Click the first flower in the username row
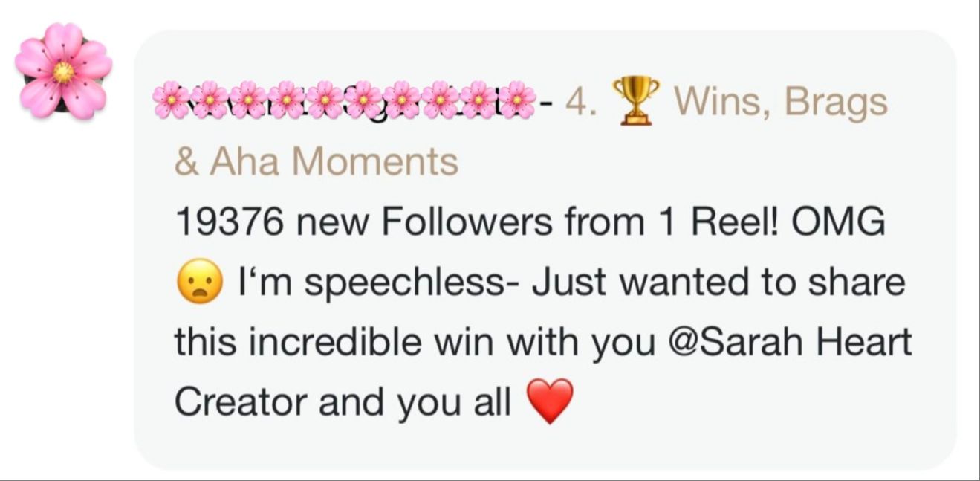This screenshot has height=481, width=980. [x=172, y=100]
